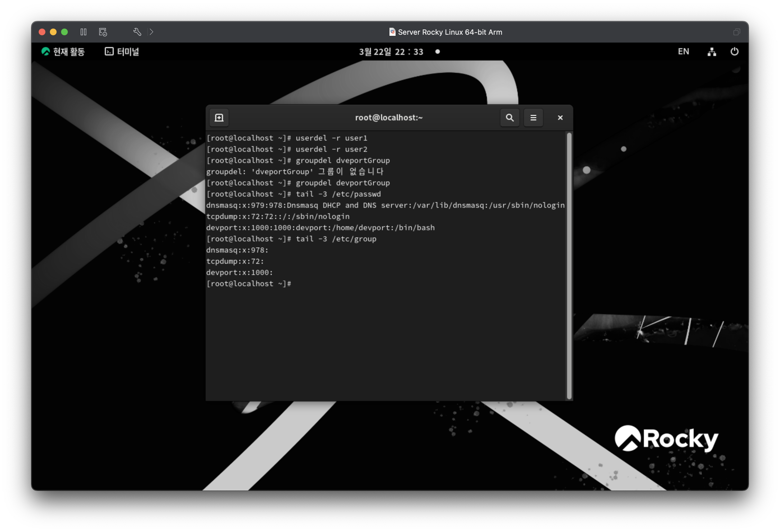Click the notification dot beside clock
The height and width of the screenshot is (532, 780).
[x=437, y=52]
